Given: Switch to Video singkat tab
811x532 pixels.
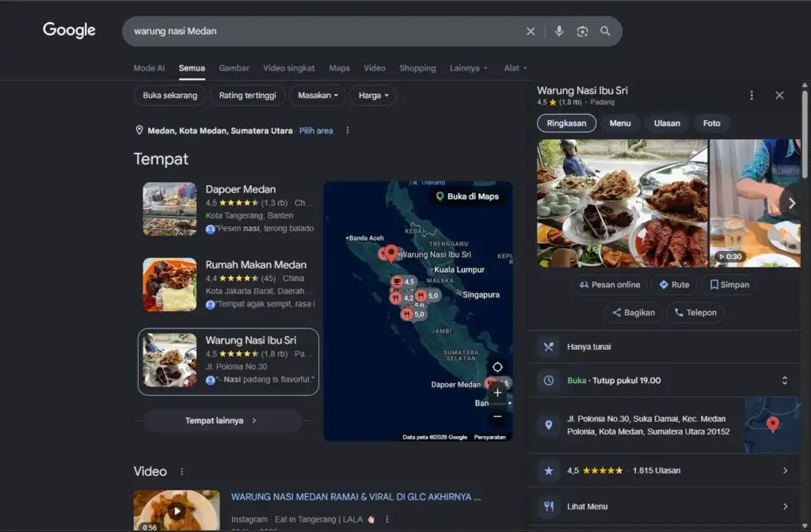Looking at the screenshot, I should point(288,68).
